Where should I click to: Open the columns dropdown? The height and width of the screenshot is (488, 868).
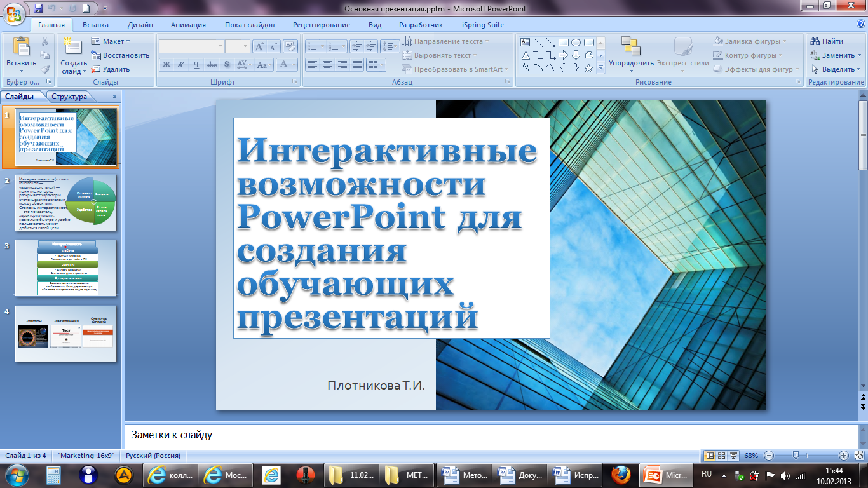[377, 64]
